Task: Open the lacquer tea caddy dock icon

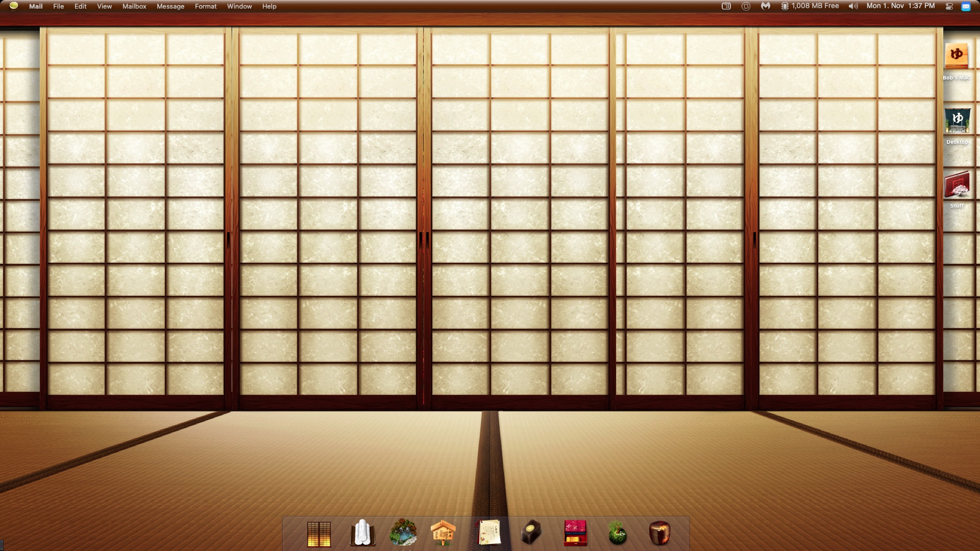Action: tap(659, 533)
